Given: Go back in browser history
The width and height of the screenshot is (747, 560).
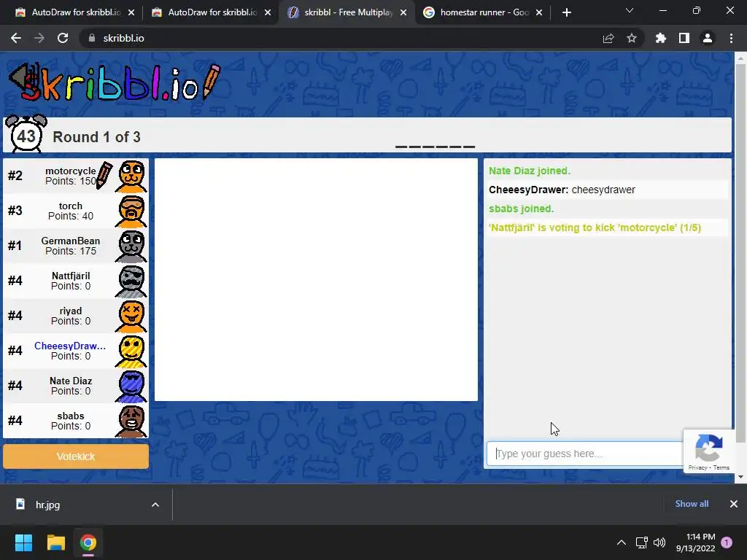Looking at the screenshot, I should click(16, 38).
